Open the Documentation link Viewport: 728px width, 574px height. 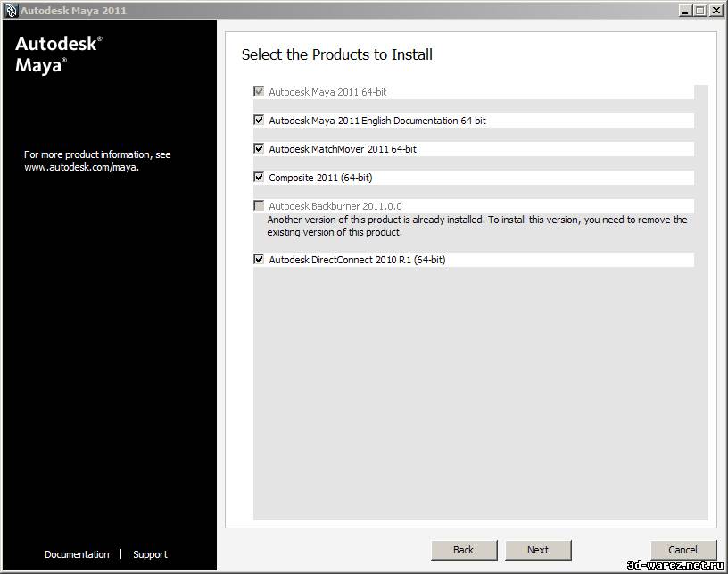coord(77,554)
